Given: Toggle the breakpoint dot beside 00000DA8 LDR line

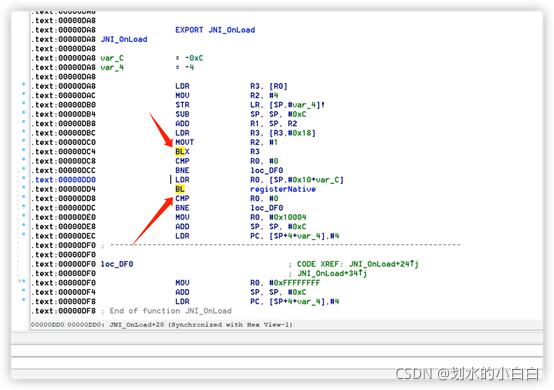Looking at the screenshot, I should (x=24, y=84).
